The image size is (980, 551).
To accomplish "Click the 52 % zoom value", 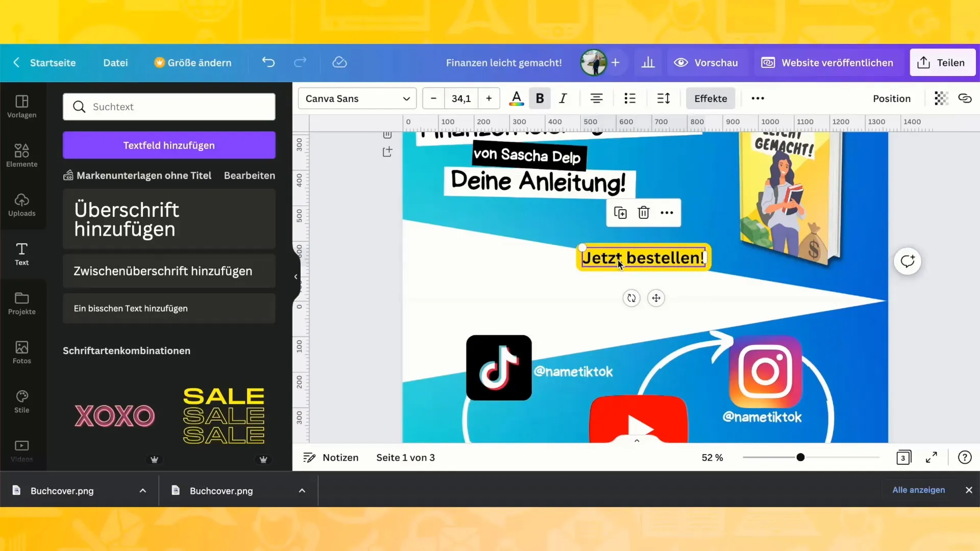I will (712, 458).
